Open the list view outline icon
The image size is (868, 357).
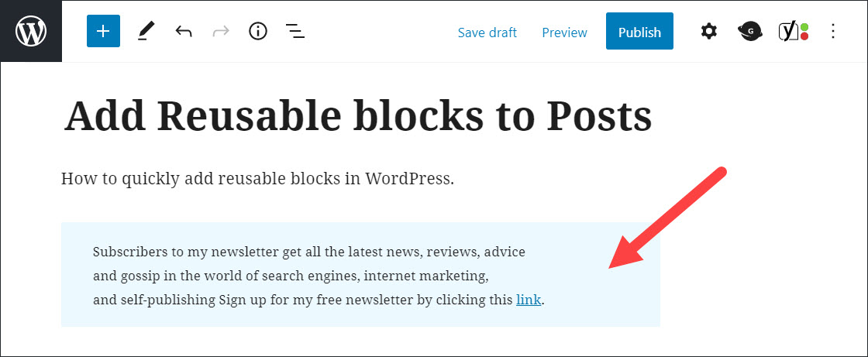point(295,32)
